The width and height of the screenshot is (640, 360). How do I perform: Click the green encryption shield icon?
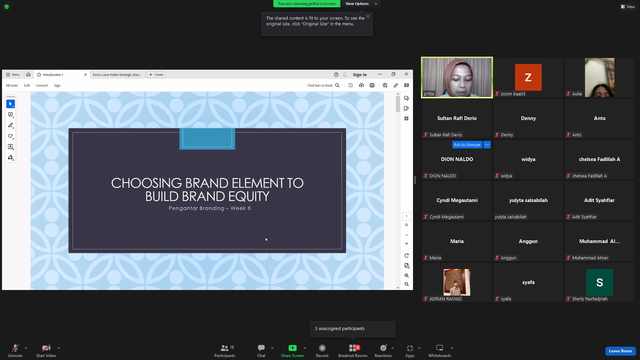pyautogui.click(x=7, y=7)
